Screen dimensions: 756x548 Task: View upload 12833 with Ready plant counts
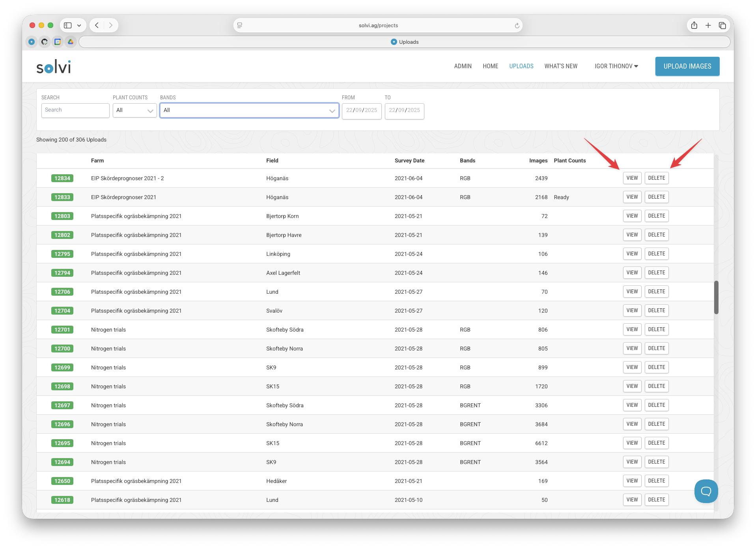click(632, 197)
